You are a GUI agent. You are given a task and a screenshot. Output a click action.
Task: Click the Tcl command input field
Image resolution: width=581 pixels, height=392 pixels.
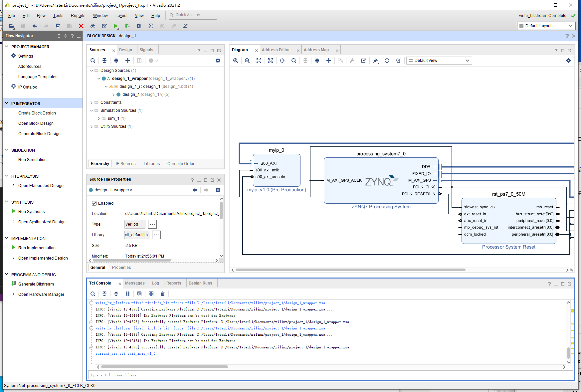330,375
